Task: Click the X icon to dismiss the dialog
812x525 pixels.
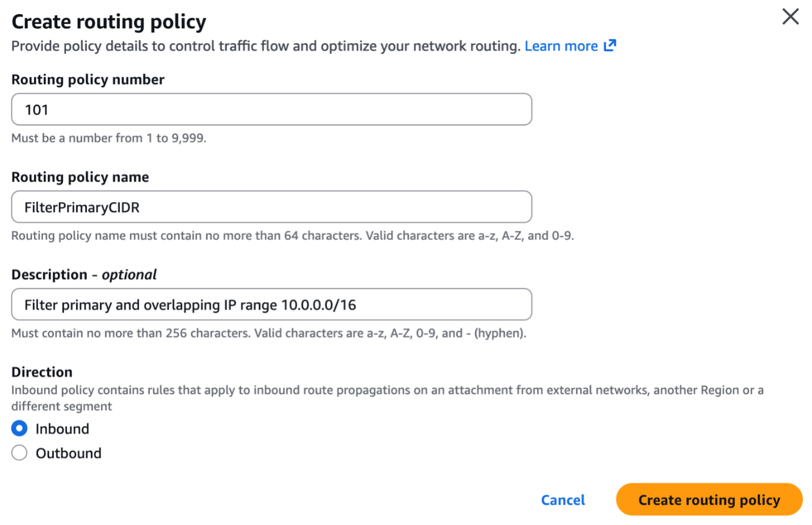Action: [x=790, y=17]
